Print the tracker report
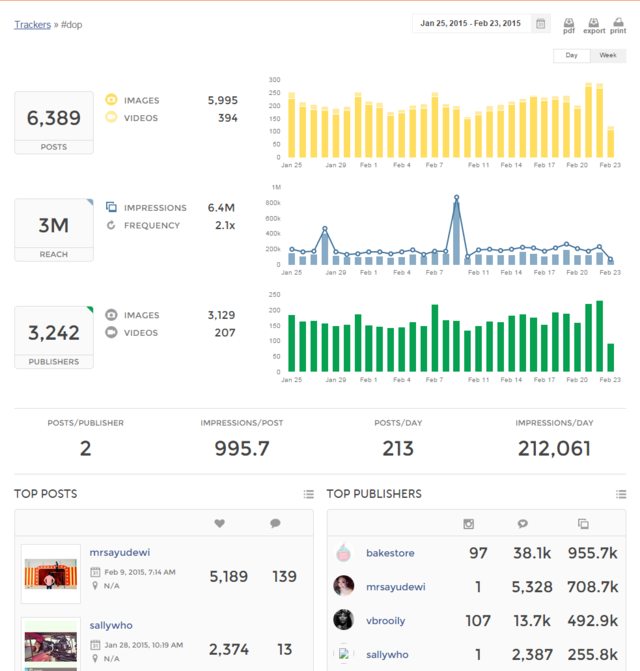 pos(618,24)
